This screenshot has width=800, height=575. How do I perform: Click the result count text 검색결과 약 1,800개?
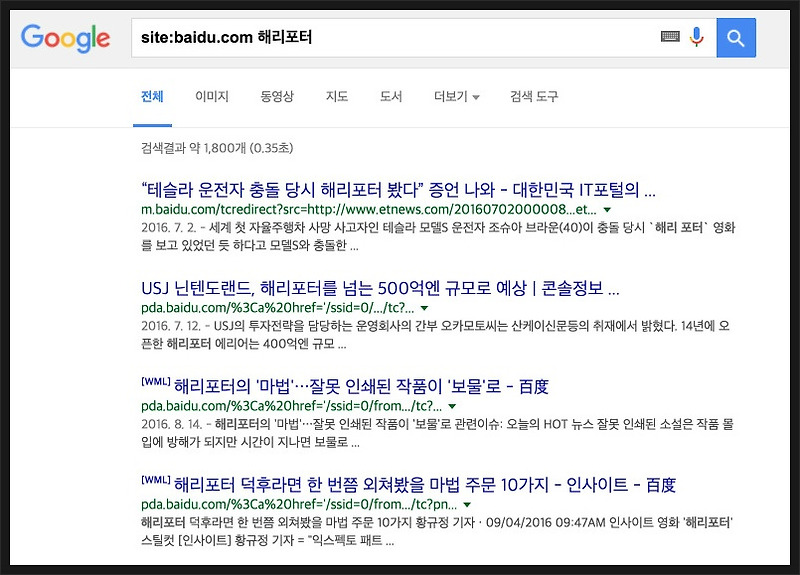click(217, 148)
